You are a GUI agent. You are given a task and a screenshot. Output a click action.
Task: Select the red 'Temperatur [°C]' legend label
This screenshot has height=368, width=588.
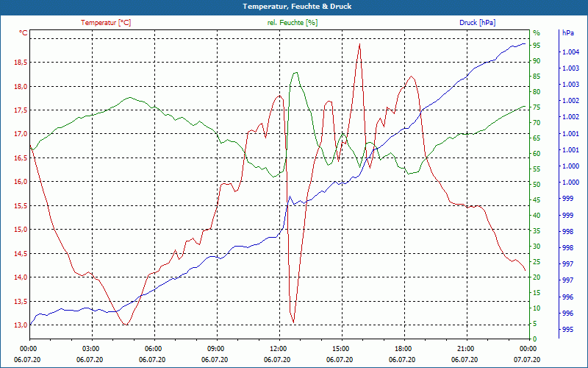pyautogui.click(x=106, y=23)
